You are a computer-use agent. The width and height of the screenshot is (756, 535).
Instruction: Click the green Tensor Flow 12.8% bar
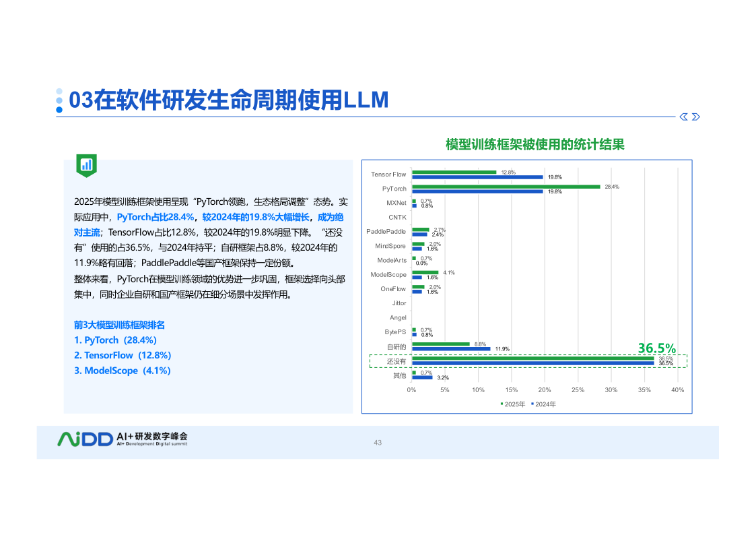pos(454,172)
